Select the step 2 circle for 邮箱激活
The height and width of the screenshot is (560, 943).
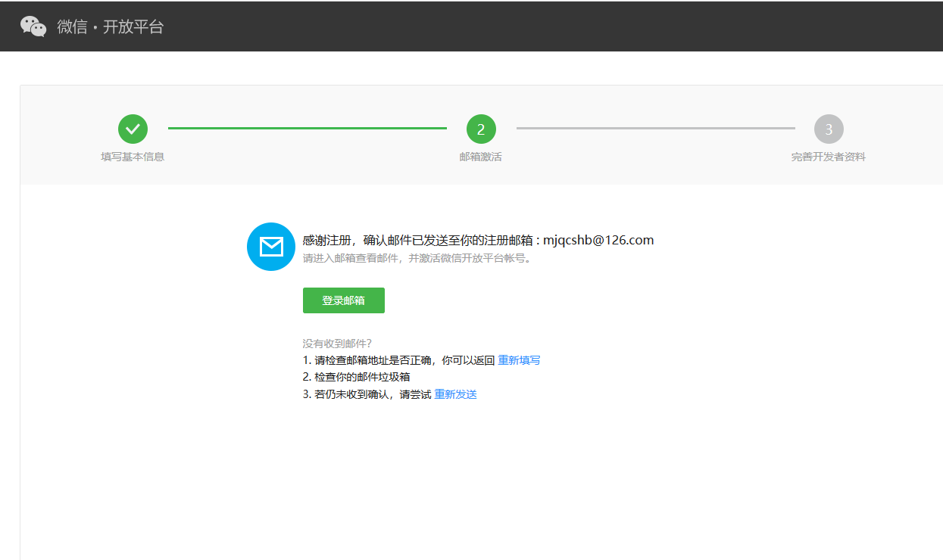point(481,129)
